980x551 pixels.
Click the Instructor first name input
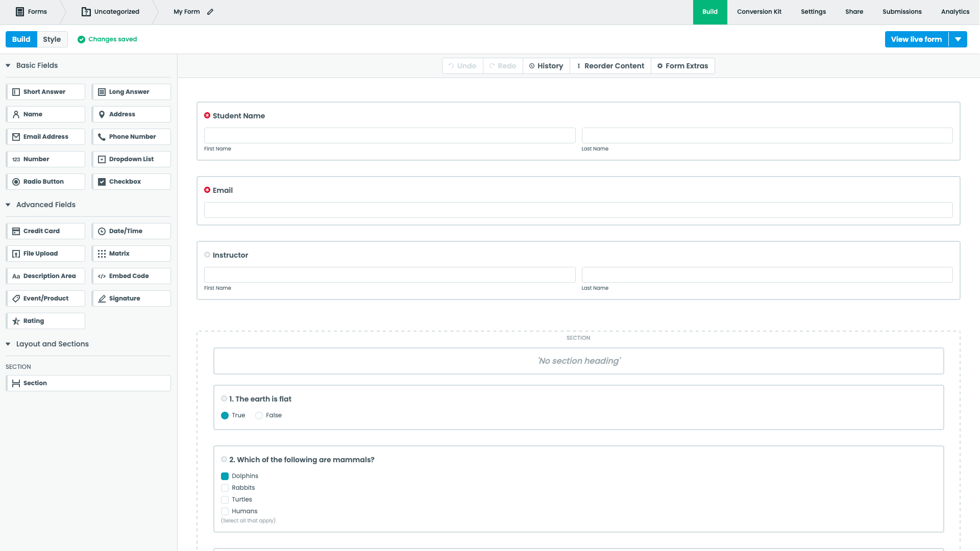pos(389,275)
